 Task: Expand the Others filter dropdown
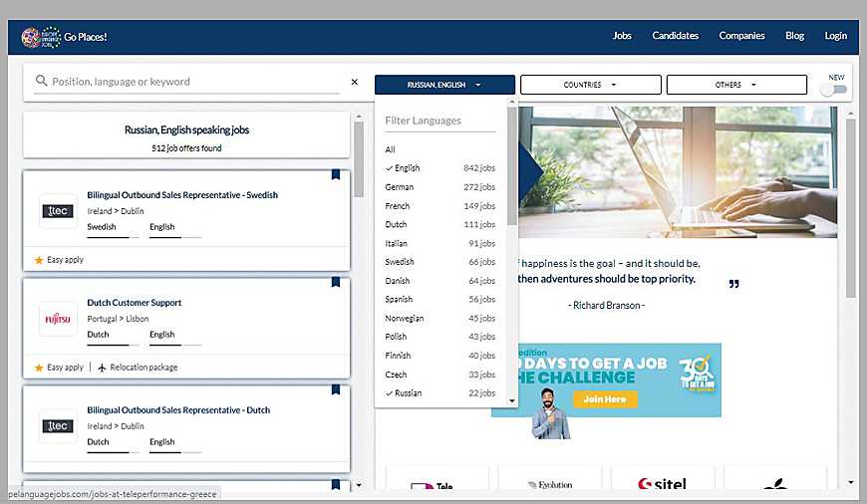tap(735, 85)
